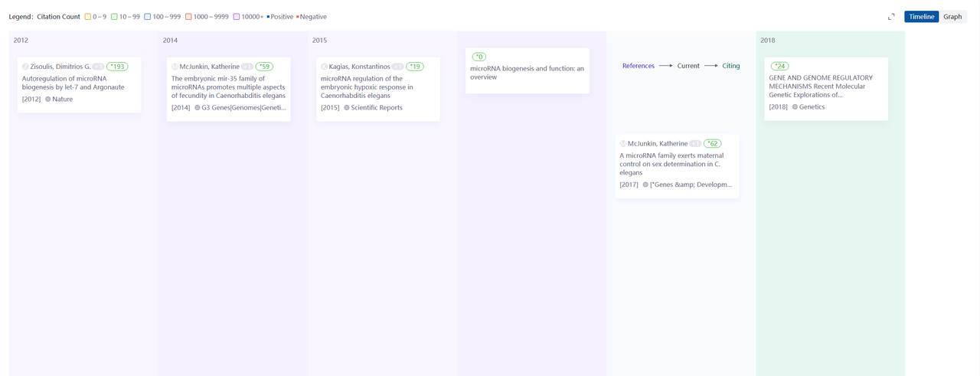Viewport: 980px width, 376px height.
Task: Click the extra authors badge on 2014 card
Action: coord(247,67)
